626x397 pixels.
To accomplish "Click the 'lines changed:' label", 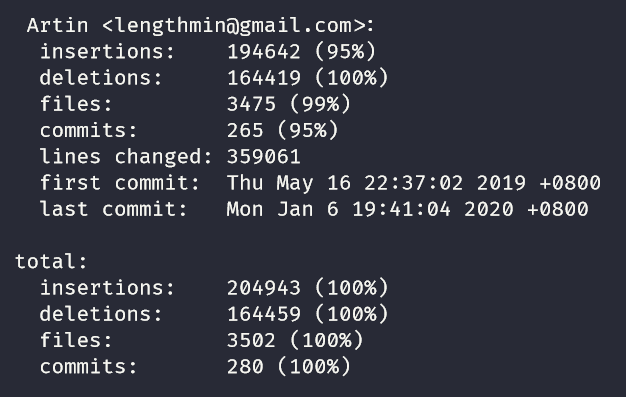I will coord(126,157).
